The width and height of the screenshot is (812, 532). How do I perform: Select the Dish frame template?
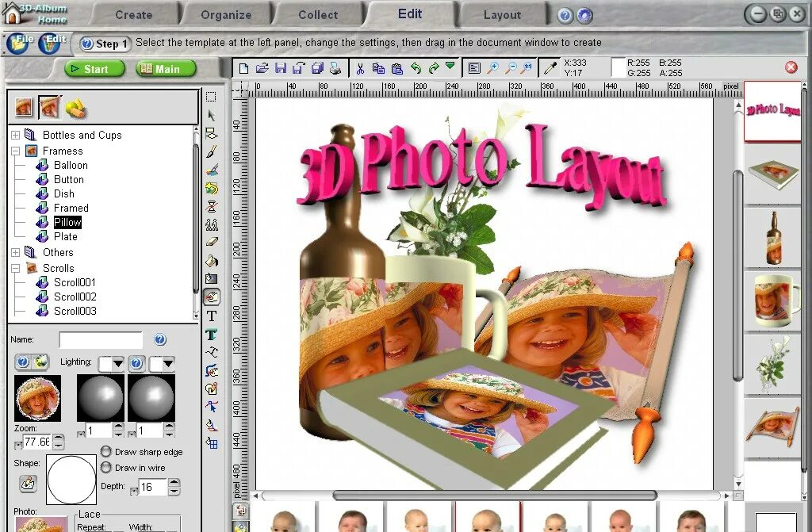click(63, 193)
